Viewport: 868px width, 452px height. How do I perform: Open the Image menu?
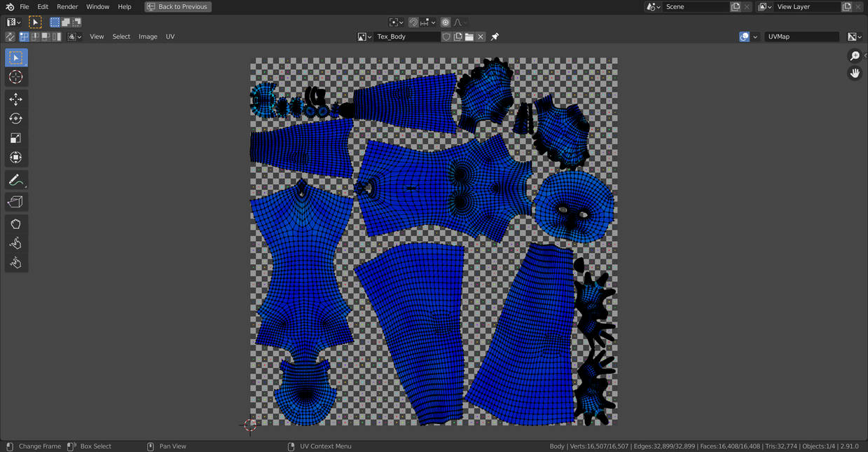[148, 36]
